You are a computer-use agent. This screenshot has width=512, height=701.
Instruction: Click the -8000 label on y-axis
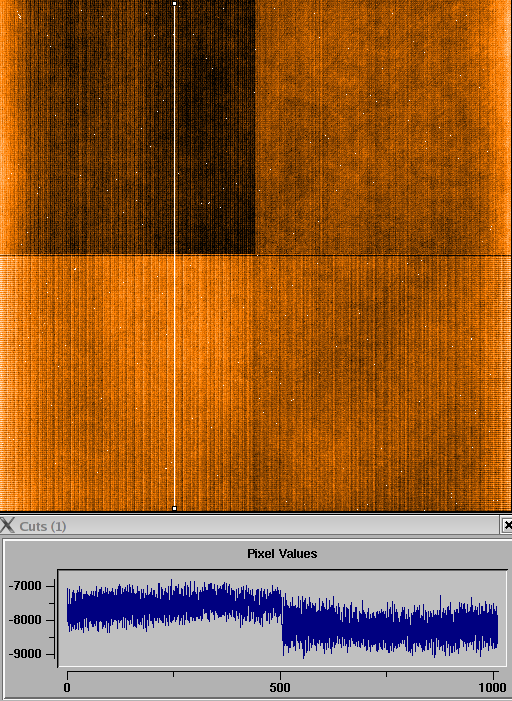(x=25, y=620)
